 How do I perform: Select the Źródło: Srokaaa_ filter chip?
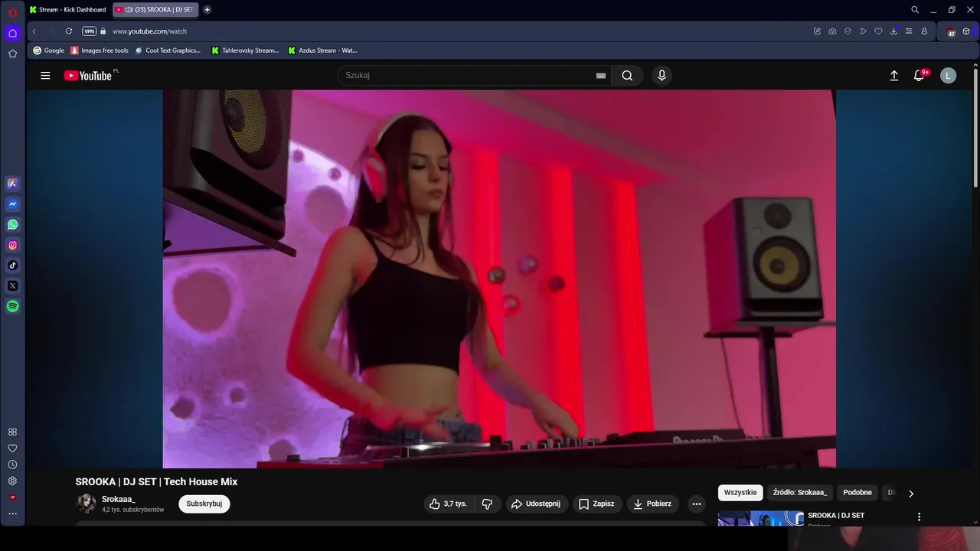(x=799, y=493)
